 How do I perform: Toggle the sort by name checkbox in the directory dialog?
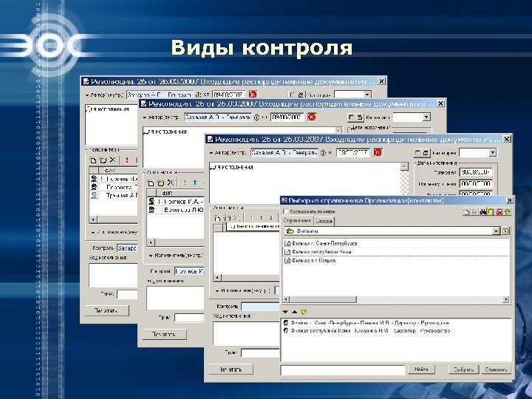point(285,212)
